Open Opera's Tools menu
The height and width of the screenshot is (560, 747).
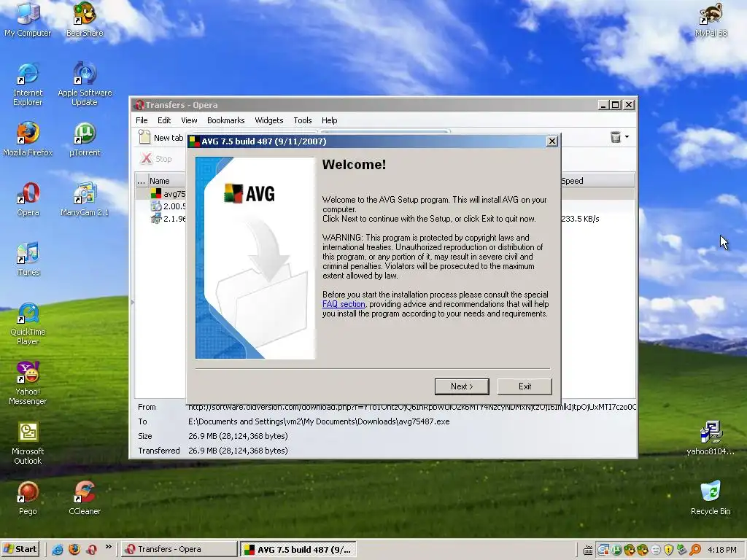(303, 120)
